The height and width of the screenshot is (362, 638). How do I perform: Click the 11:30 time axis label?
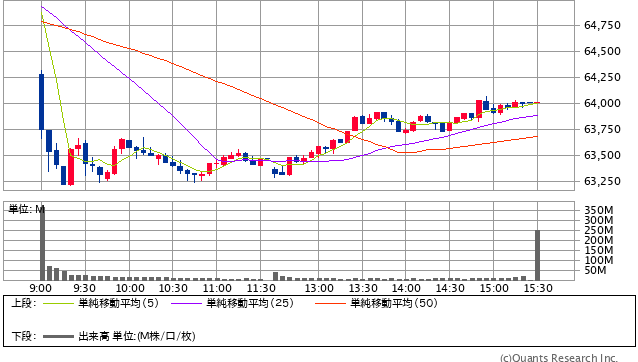point(261,288)
